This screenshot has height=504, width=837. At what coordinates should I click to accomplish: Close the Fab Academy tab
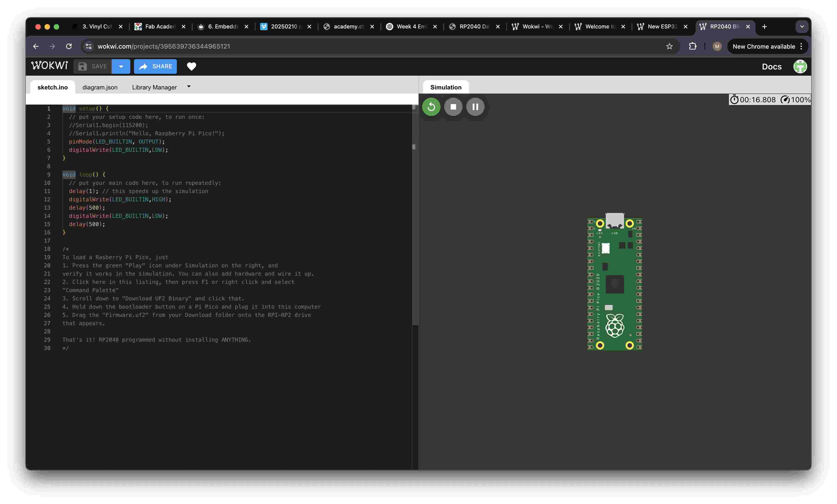pyautogui.click(x=183, y=26)
